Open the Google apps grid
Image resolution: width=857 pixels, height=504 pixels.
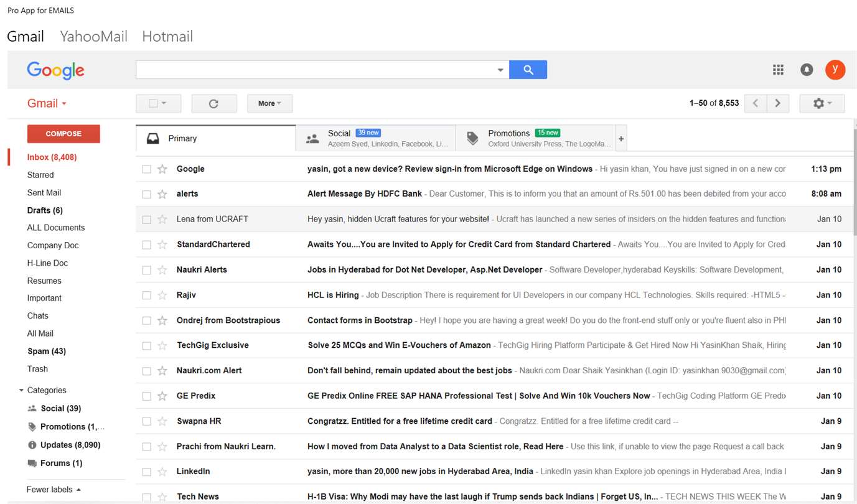click(x=778, y=70)
